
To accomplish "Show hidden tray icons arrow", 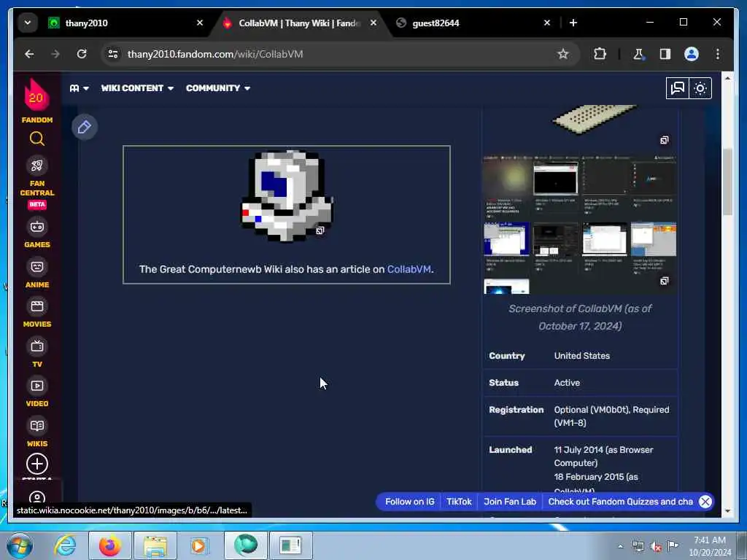I will click(x=620, y=546).
